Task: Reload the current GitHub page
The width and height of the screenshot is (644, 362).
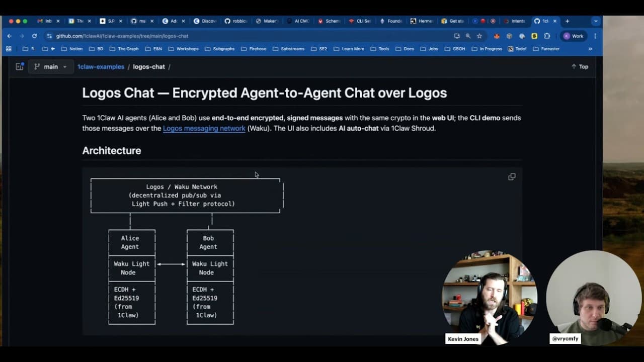Action: pyautogui.click(x=34, y=36)
